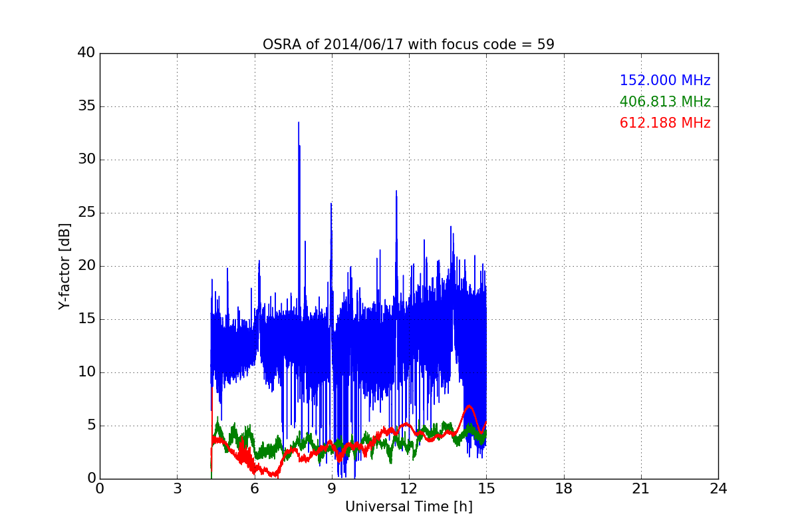798x532 pixels.
Task: Click y-axis tick label 35
Action: (86, 106)
